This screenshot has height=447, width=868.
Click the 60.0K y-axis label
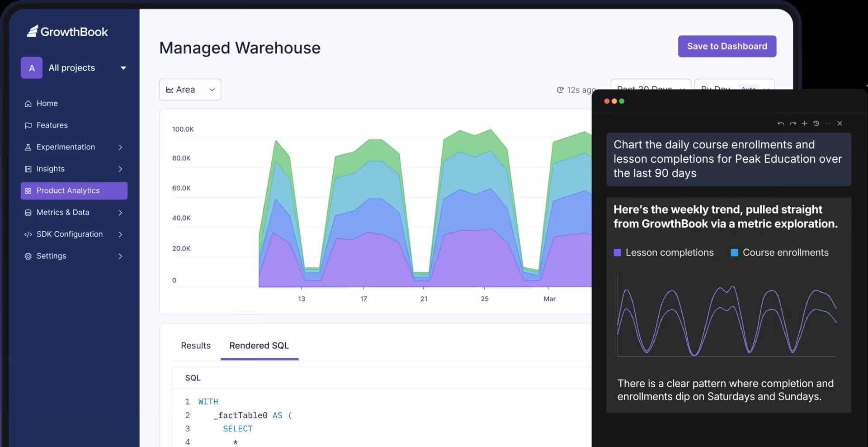pyautogui.click(x=181, y=188)
